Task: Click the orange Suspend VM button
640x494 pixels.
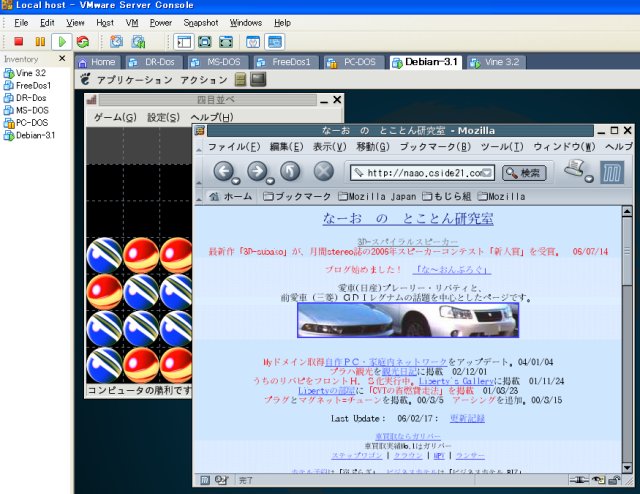Action: click(x=40, y=42)
